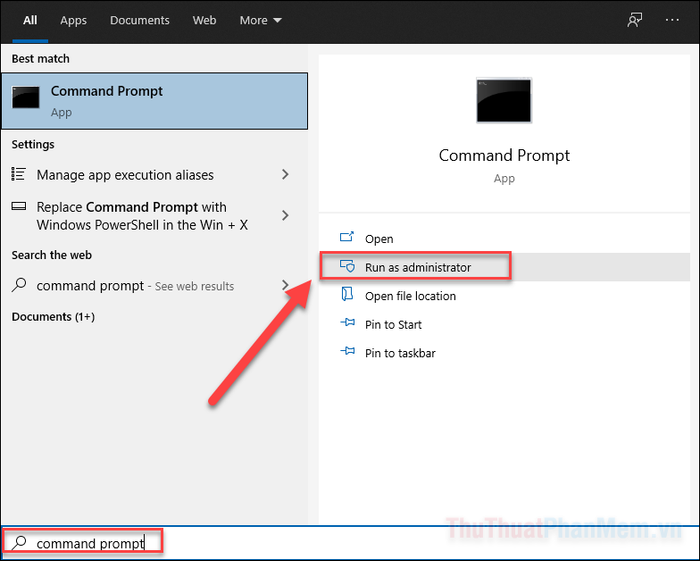This screenshot has height=561, width=700.
Task: Select Open file location
Action: (504, 296)
